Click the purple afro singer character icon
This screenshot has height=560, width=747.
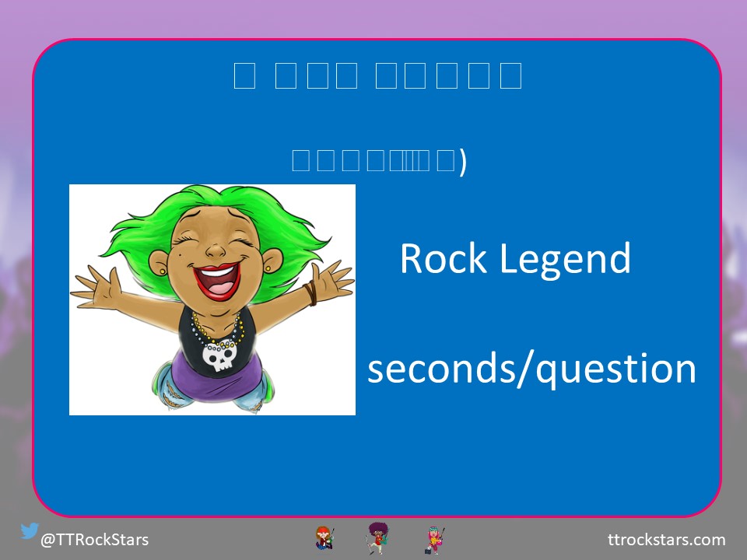[x=378, y=538]
